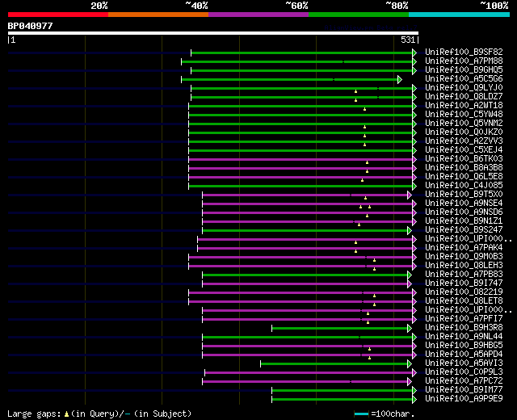Select the UniRef100_A2ZVV3 label
Screen dimensions: 517x420
coord(464,141)
